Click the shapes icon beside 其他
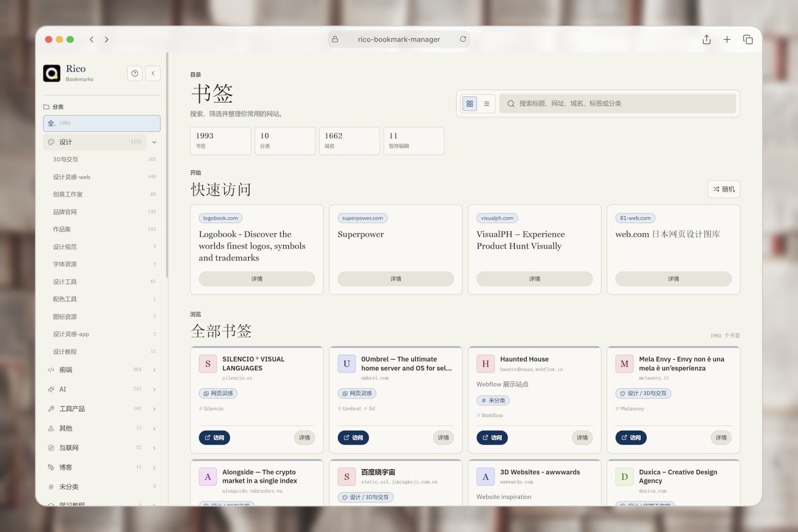 pyautogui.click(x=51, y=428)
